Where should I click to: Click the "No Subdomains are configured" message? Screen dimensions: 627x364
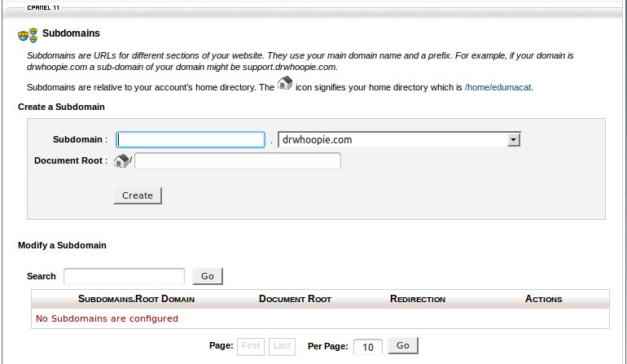pos(107,318)
